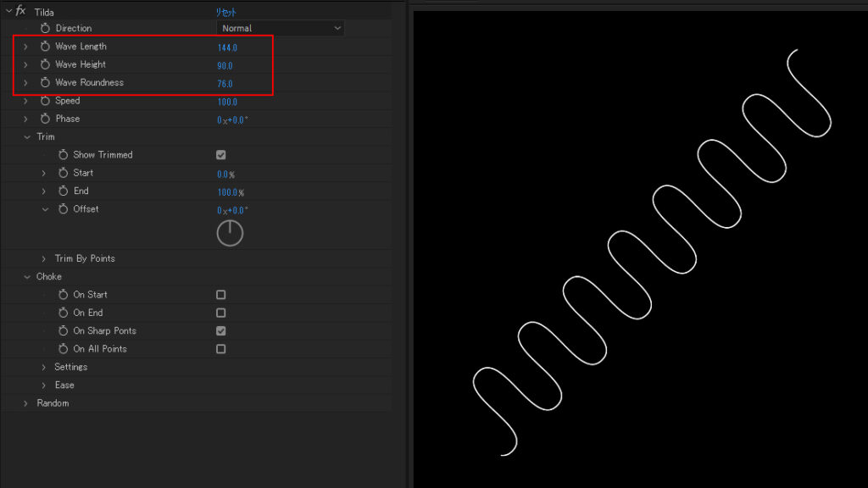The height and width of the screenshot is (488, 868).
Task: Click the Offset value 0x+0.0°
Action: click(232, 210)
